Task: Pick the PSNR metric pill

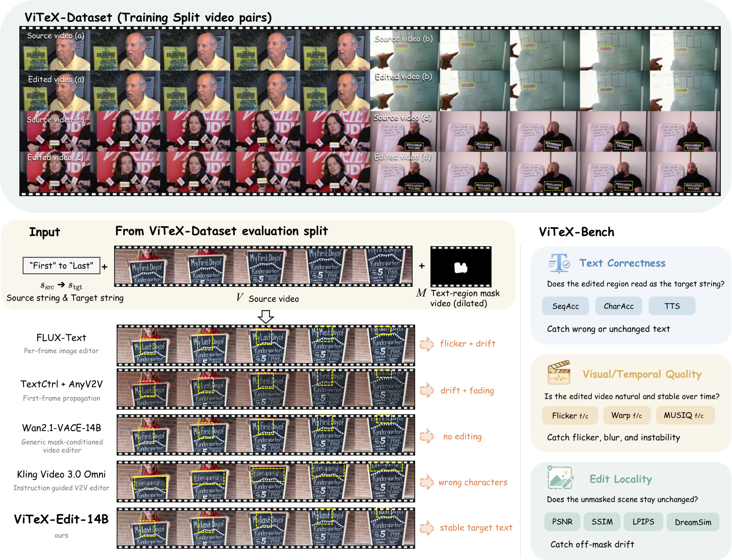Action: (562, 522)
